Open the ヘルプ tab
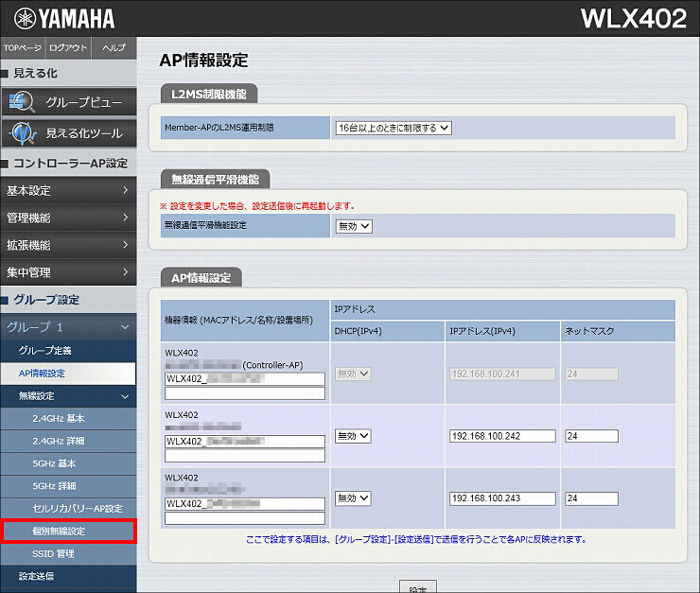 pos(114,47)
